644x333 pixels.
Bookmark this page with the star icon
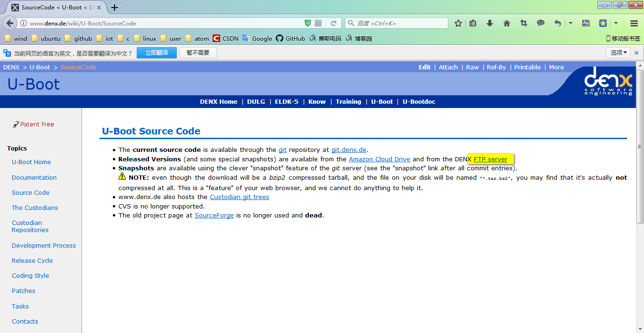(x=458, y=23)
